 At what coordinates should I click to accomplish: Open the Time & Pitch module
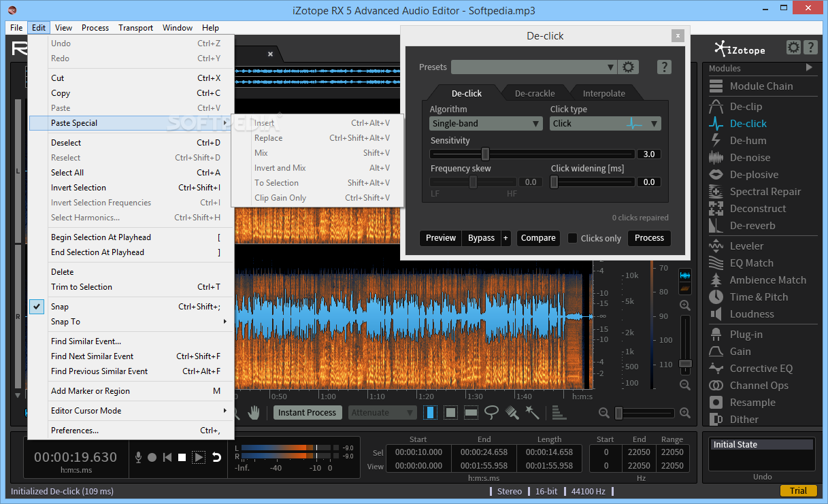[x=748, y=297]
